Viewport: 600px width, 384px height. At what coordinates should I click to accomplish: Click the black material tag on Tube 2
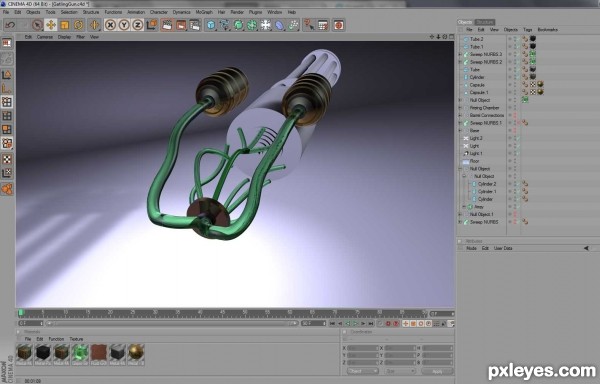click(532, 39)
